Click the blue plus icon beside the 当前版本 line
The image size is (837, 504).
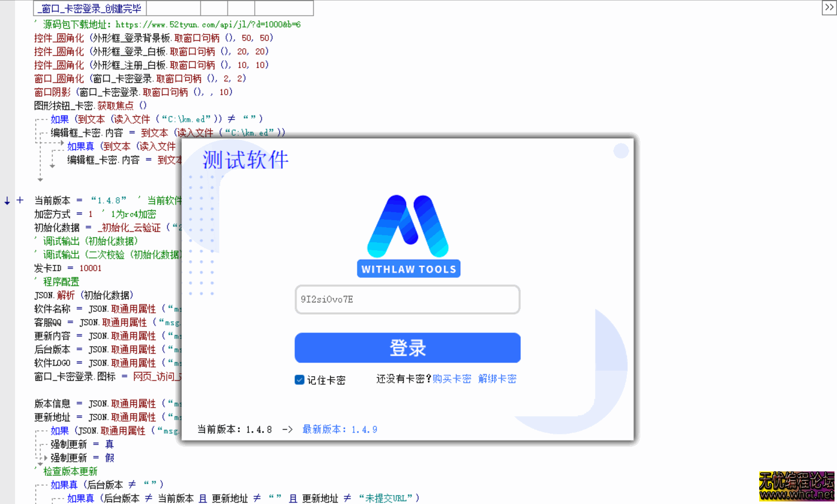pyautogui.click(x=20, y=200)
